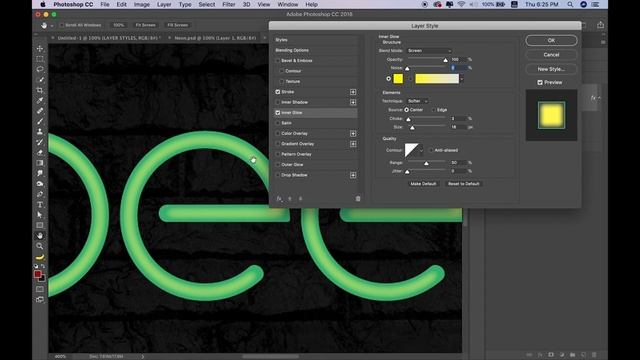The width and height of the screenshot is (640, 360).
Task: Open the Layer menu
Action: pyautogui.click(x=164, y=4)
